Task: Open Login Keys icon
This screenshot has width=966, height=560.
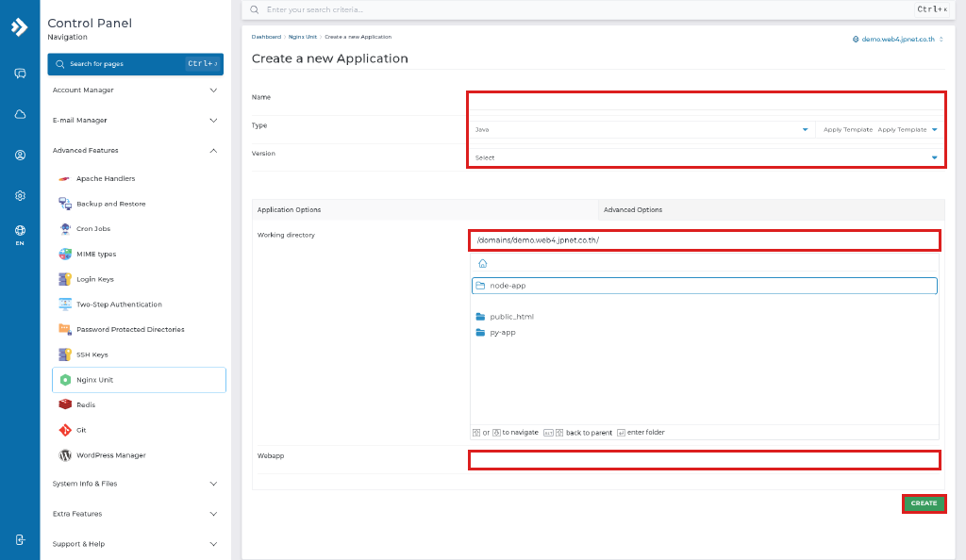Action: [x=65, y=279]
